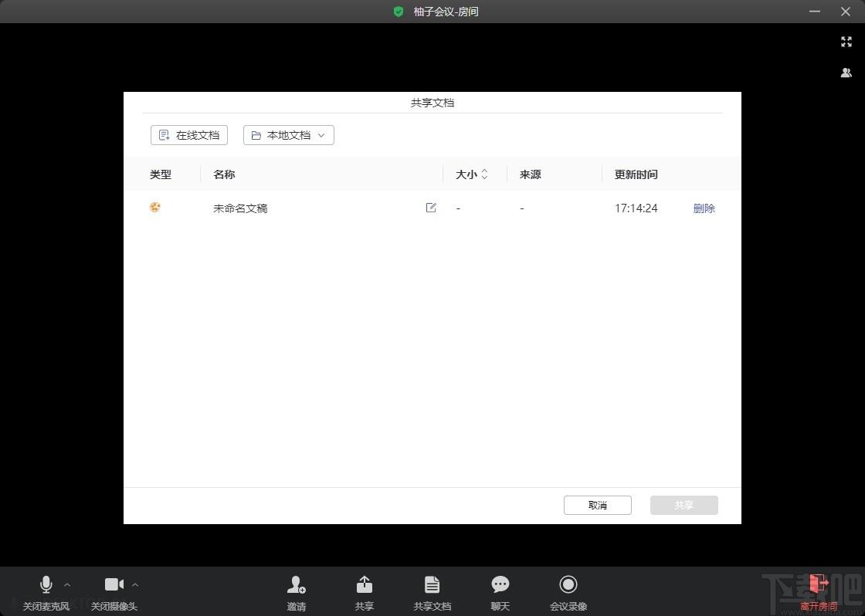Open participants list icon
The width and height of the screenshot is (865, 616).
click(x=846, y=73)
